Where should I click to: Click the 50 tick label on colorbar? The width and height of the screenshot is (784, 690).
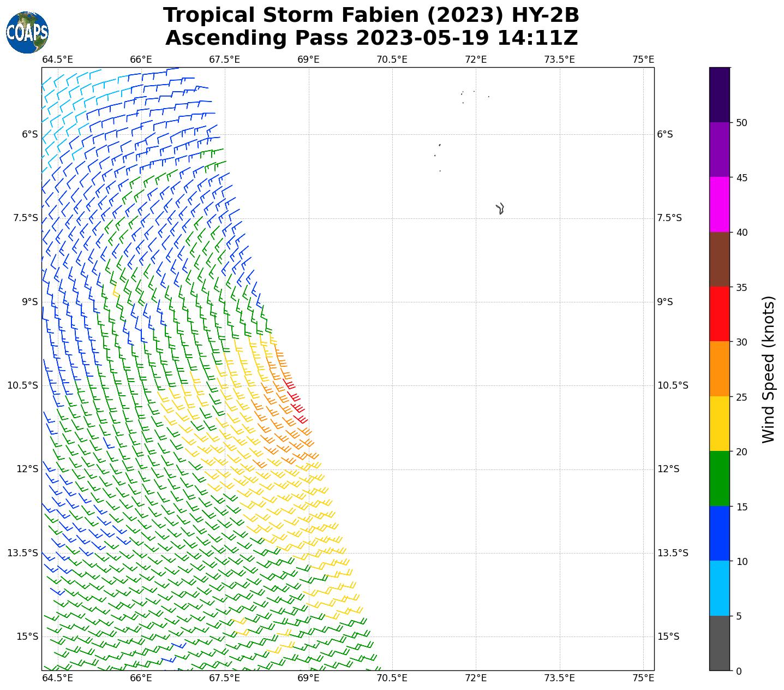741,123
